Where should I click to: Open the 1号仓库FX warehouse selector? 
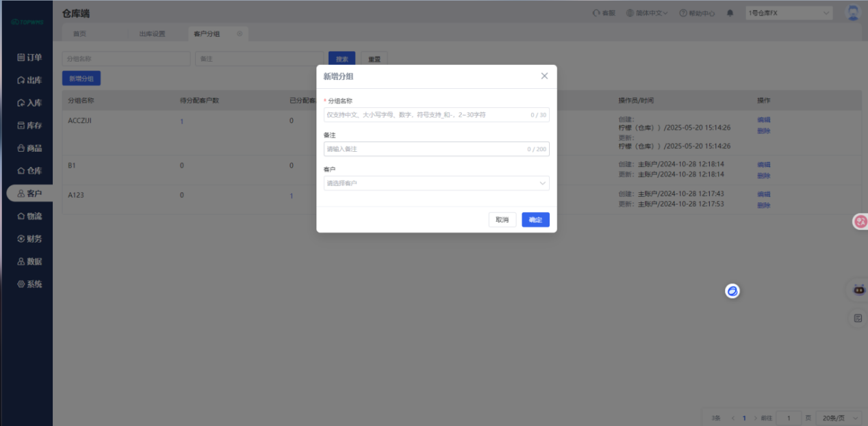(789, 13)
